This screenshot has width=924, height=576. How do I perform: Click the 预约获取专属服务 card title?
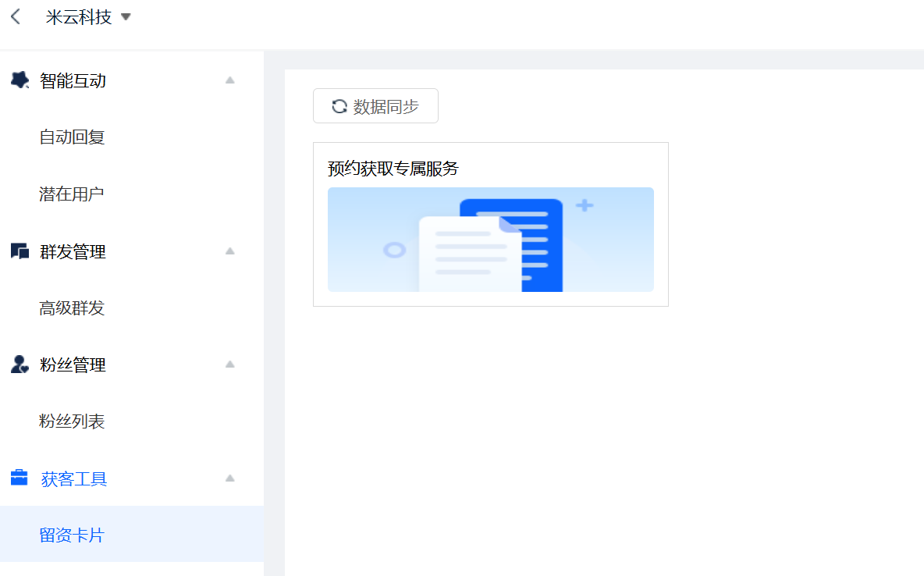(x=393, y=169)
